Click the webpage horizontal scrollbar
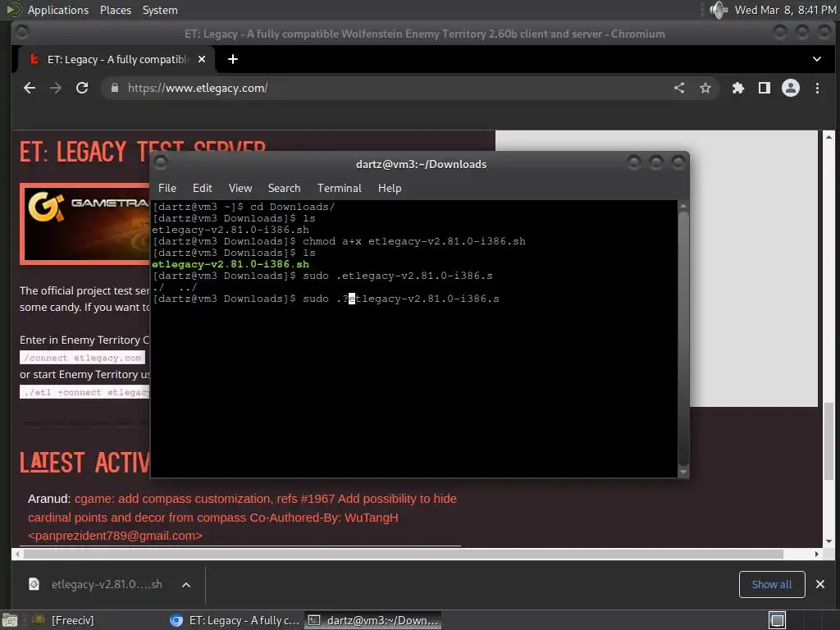840x630 pixels. [x=403, y=554]
